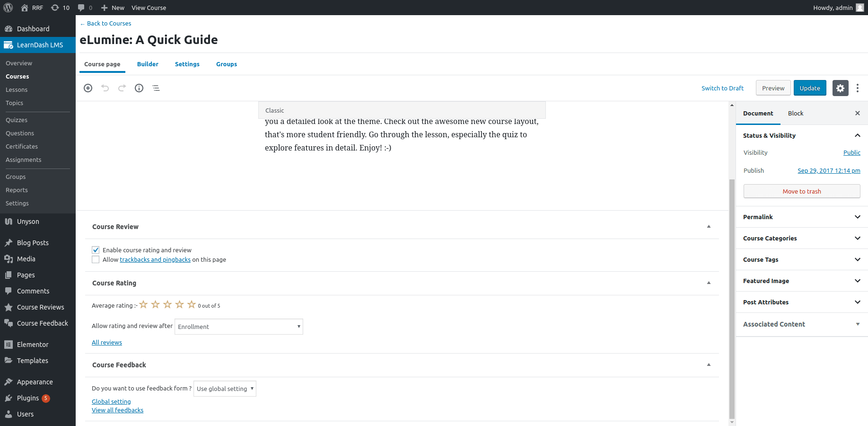Switch to the Course page tab
Viewport: 868px width, 426px height.
[102, 64]
